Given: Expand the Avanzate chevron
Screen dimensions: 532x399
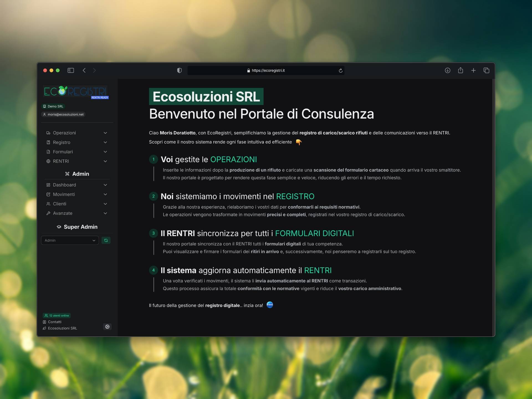Looking at the screenshot, I should tap(105, 213).
